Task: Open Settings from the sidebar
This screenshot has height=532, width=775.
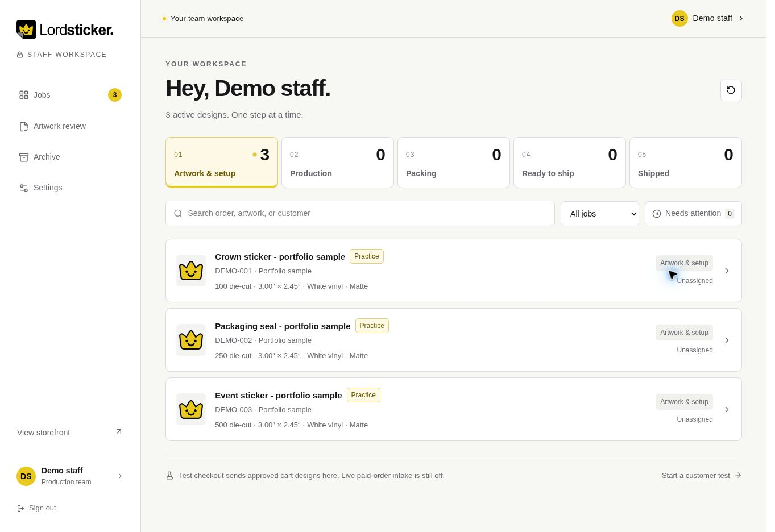Action: [71, 188]
